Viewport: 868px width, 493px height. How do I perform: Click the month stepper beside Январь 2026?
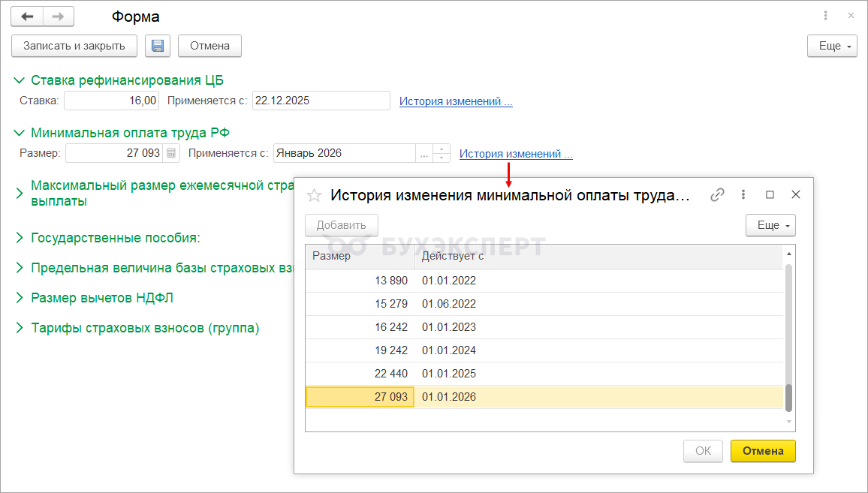tap(442, 153)
